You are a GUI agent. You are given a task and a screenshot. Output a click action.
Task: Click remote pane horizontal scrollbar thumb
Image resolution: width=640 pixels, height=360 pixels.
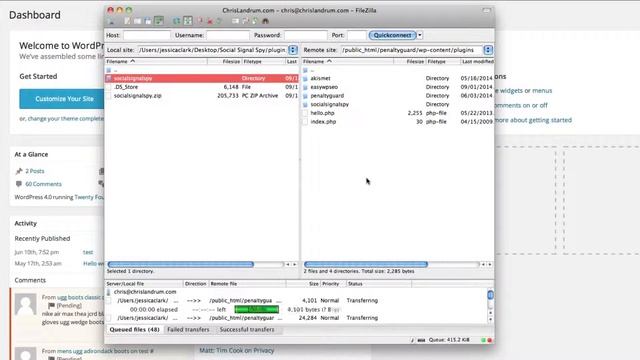point(366,264)
